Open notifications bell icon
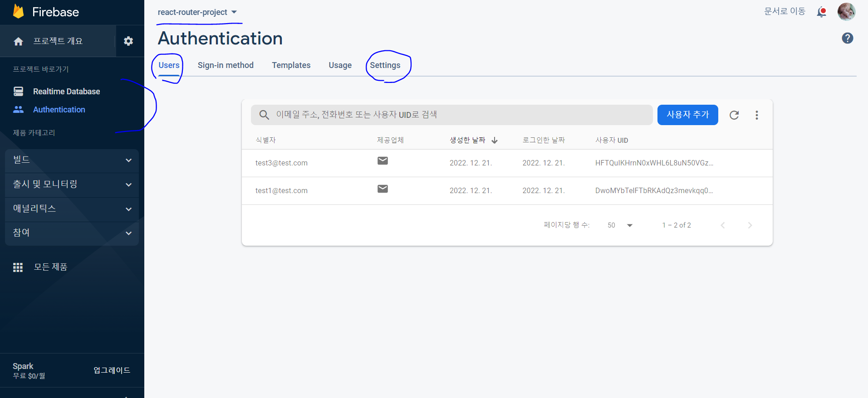Image resolution: width=868 pixels, height=398 pixels. (821, 12)
